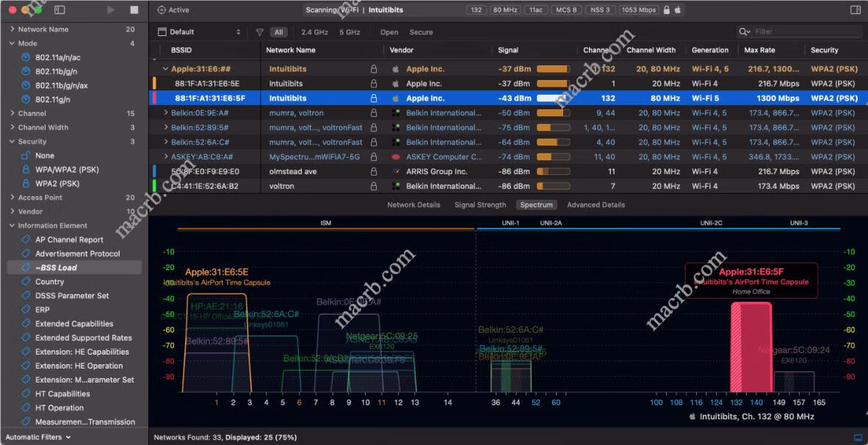Screen dimensions: 868x445
Task: Sort by the Security column header
Action: coord(824,50)
